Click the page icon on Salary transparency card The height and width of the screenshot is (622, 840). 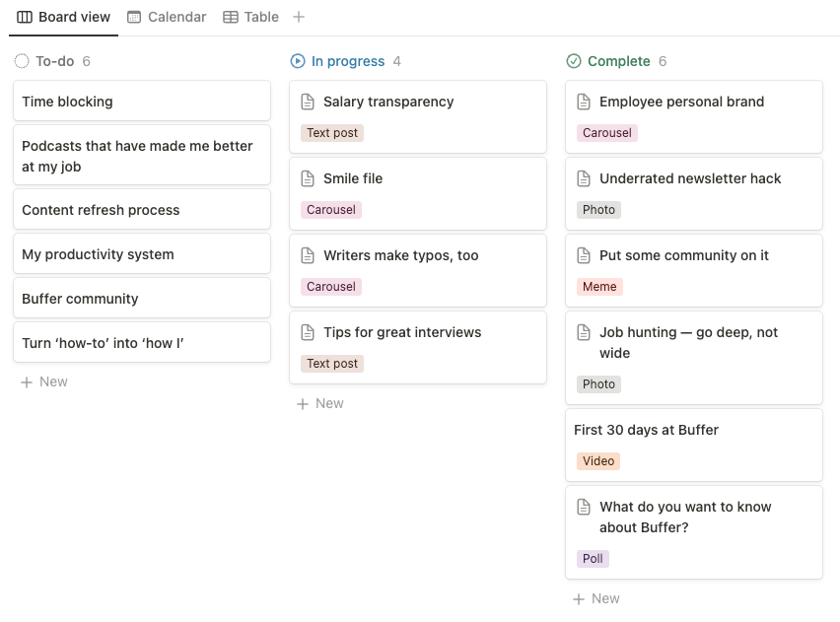308,102
